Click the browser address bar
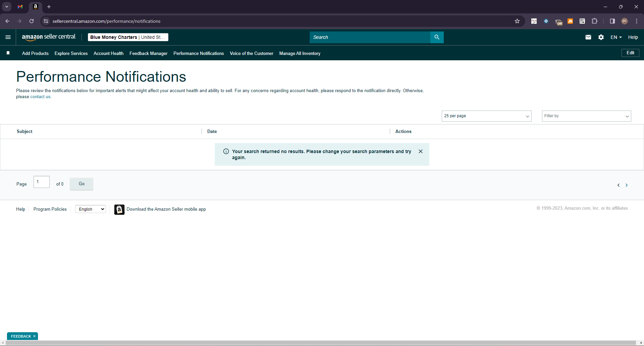644x346 pixels. pos(282,21)
